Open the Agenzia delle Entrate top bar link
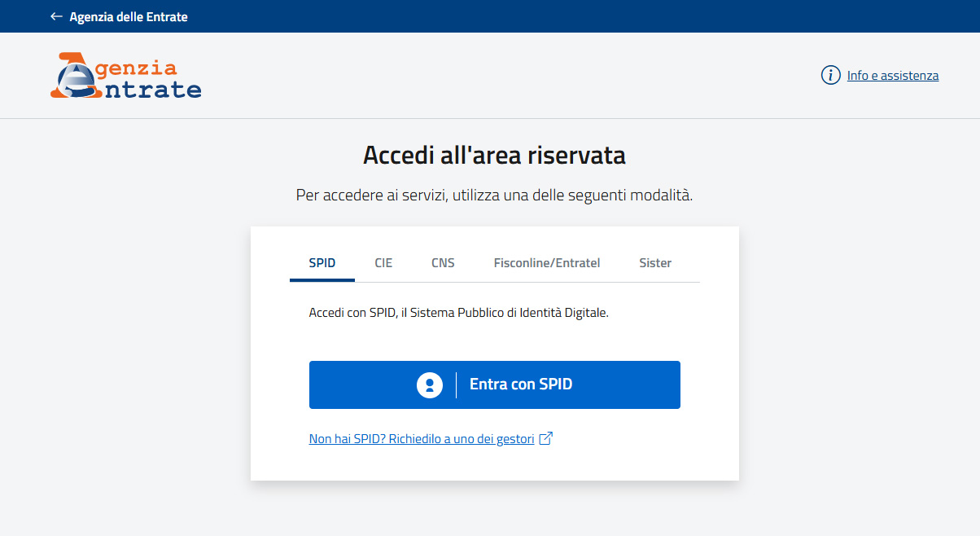Screen dimensions: 980x536 (x=129, y=16)
